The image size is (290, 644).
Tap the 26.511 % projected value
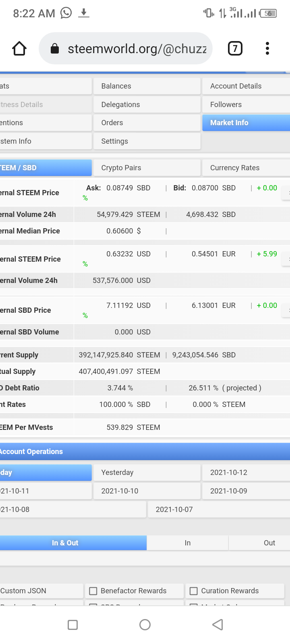click(x=203, y=388)
